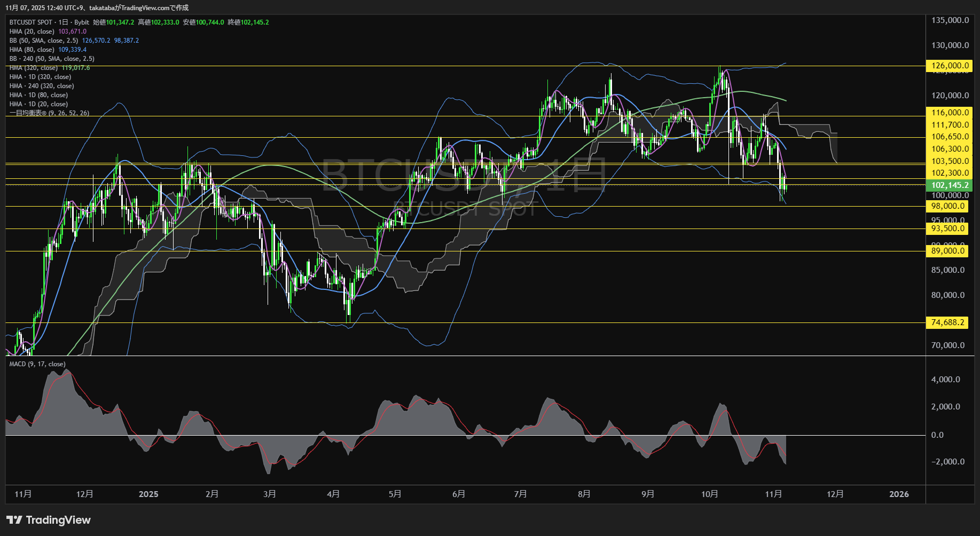Click the 135,000.0 price axis label

[950, 20]
